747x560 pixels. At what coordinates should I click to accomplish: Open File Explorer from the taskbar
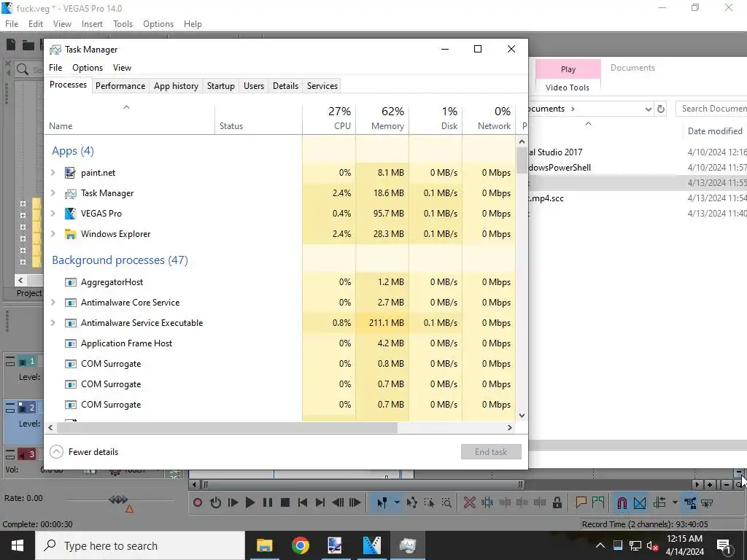[264, 545]
